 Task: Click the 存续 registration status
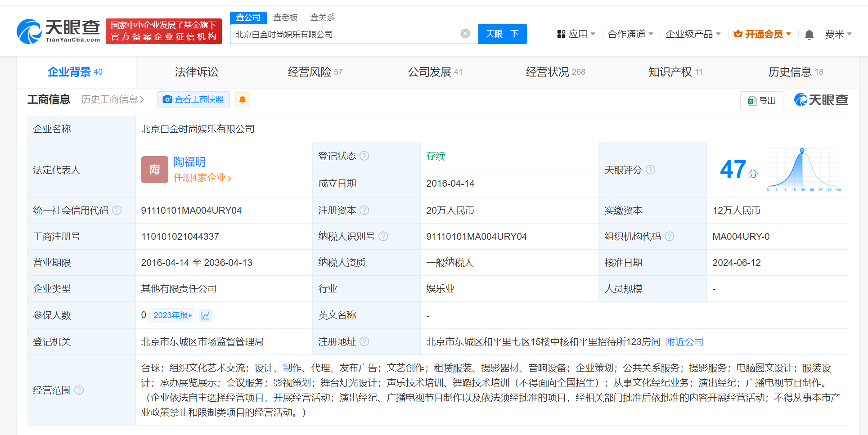click(x=436, y=156)
